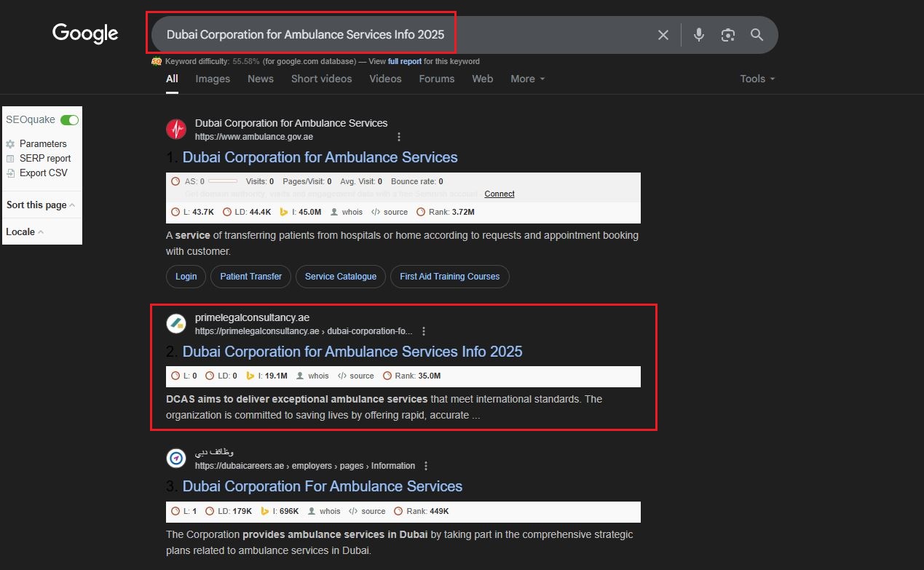Click the Connect link for Semrush
Screen dimensions: 924x570
pyautogui.click(x=499, y=194)
